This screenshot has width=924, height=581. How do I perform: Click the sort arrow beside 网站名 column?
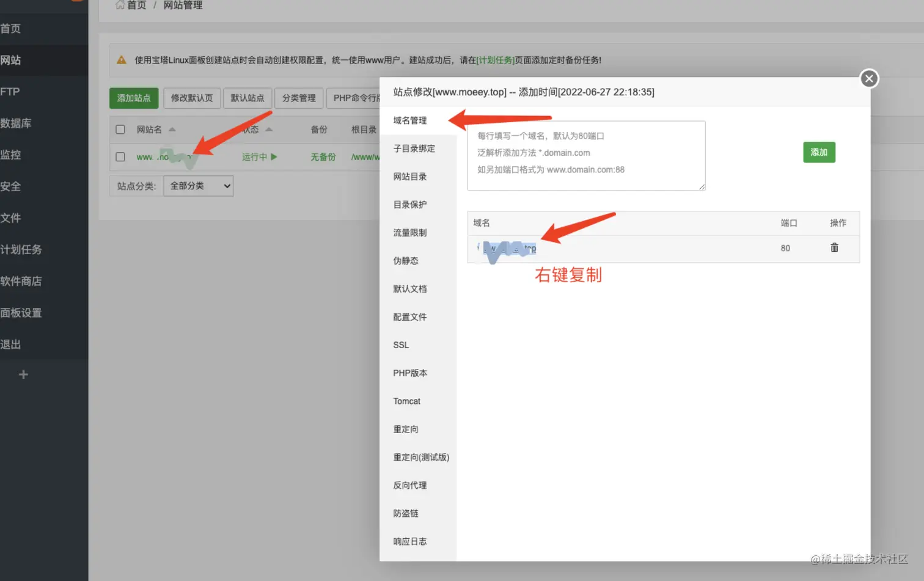point(172,130)
